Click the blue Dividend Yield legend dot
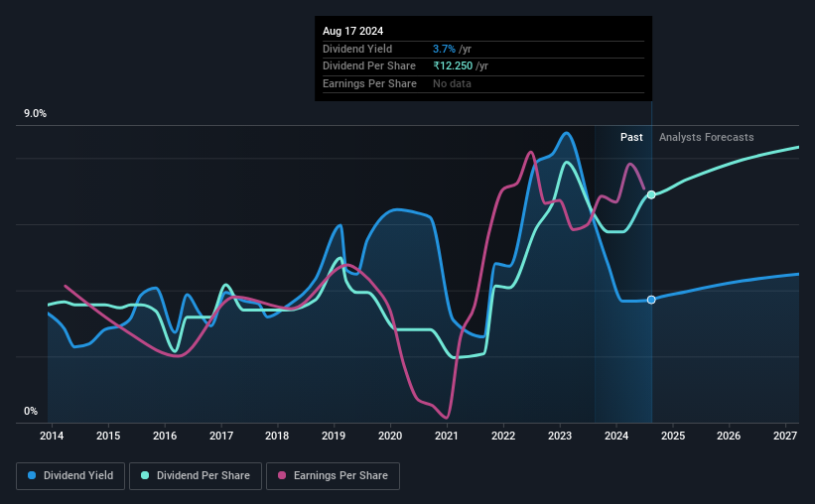Viewport: 815px width, 504px height. (x=32, y=475)
